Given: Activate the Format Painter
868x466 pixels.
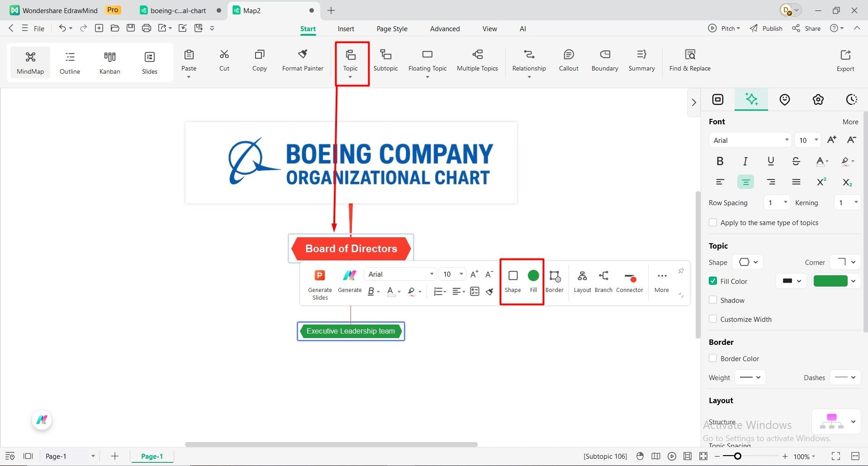Looking at the screenshot, I should (303, 60).
